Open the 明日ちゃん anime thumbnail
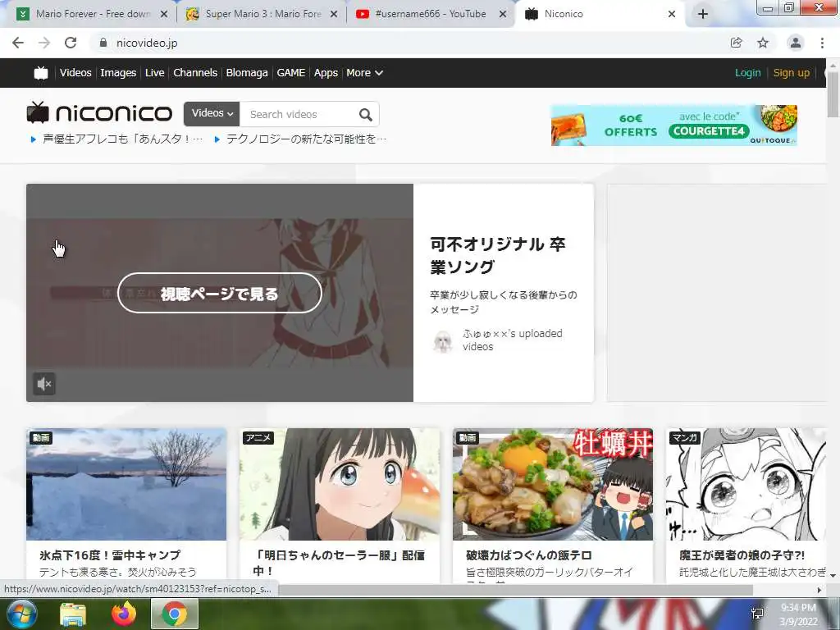The image size is (840, 630). click(x=339, y=484)
